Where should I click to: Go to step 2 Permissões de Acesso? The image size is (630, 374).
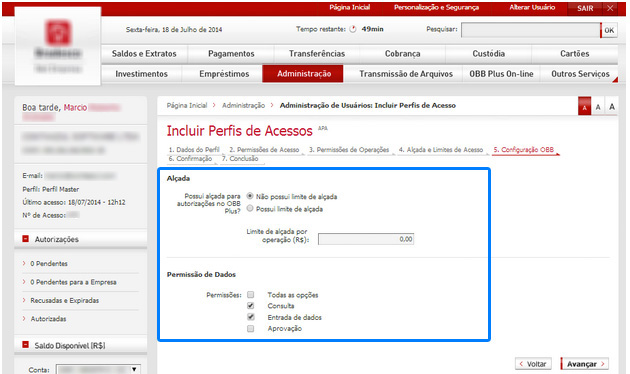[264, 150]
